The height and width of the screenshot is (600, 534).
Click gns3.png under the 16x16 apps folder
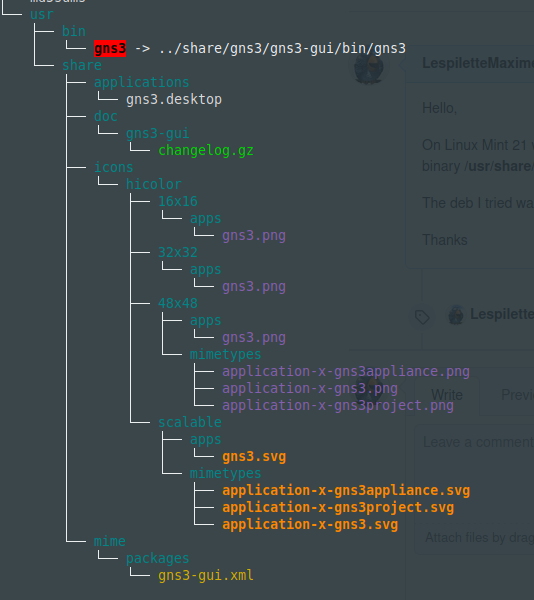coord(254,235)
